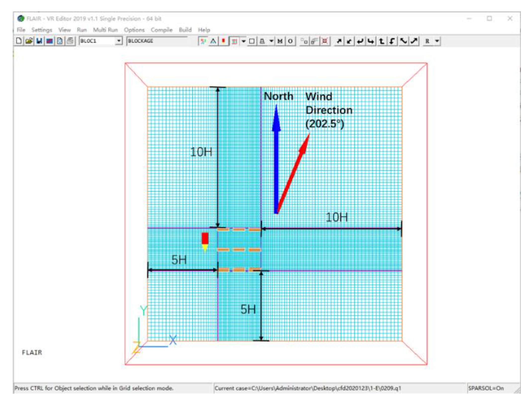Click the New file icon
Viewport: 532px width, 404px height.
click(19, 41)
